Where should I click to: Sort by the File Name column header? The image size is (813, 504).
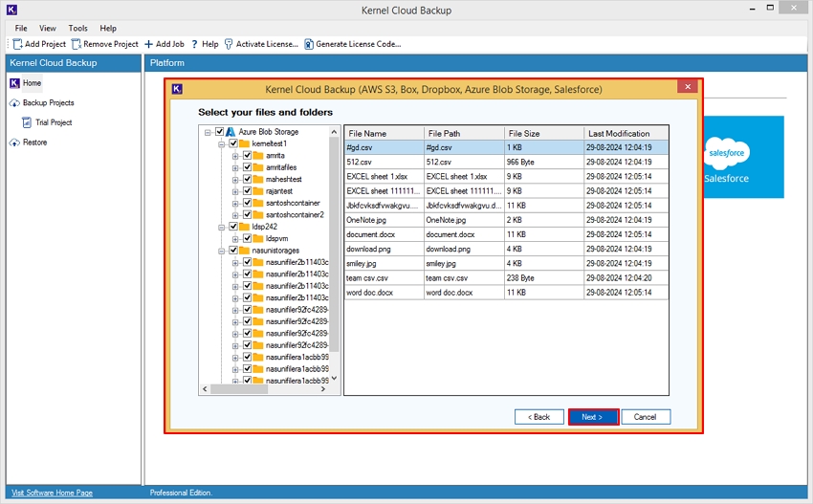click(x=385, y=133)
